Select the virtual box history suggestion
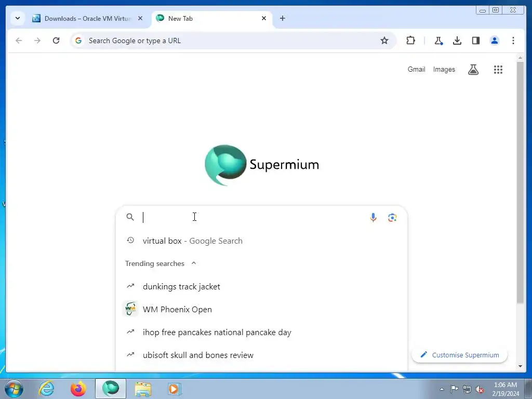 (261, 241)
